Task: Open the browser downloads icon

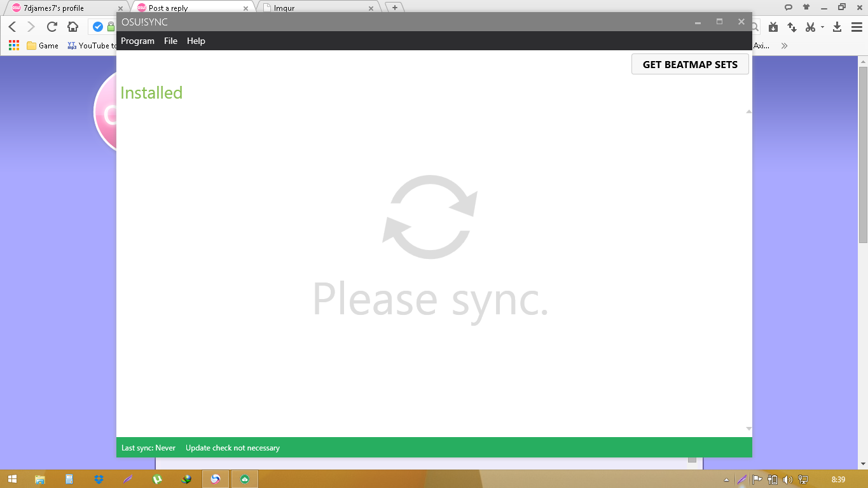Action: point(837,27)
